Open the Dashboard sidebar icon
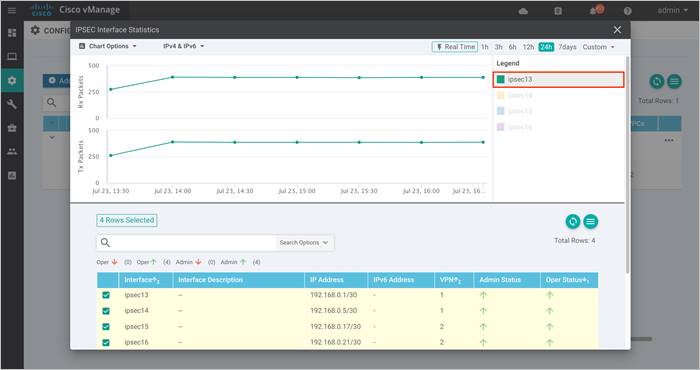700x370 pixels. click(x=12, y=33)
